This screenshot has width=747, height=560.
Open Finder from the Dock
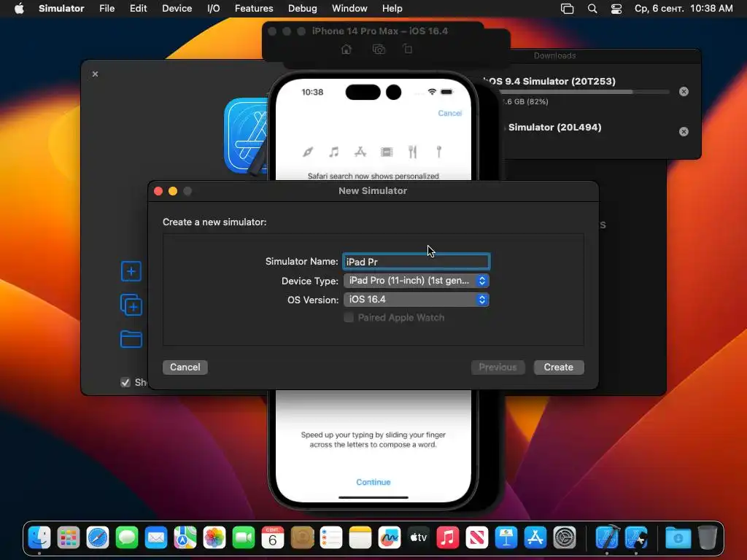coord(39,538)
